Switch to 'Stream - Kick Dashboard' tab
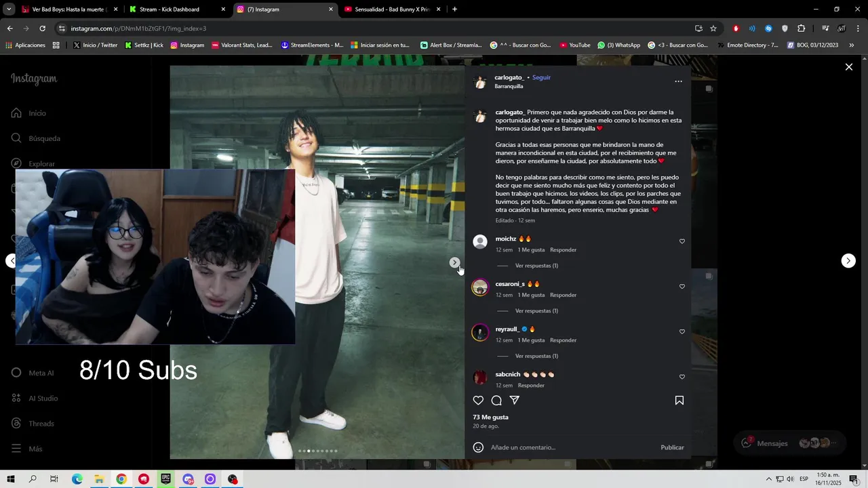 tap(177, 9)
